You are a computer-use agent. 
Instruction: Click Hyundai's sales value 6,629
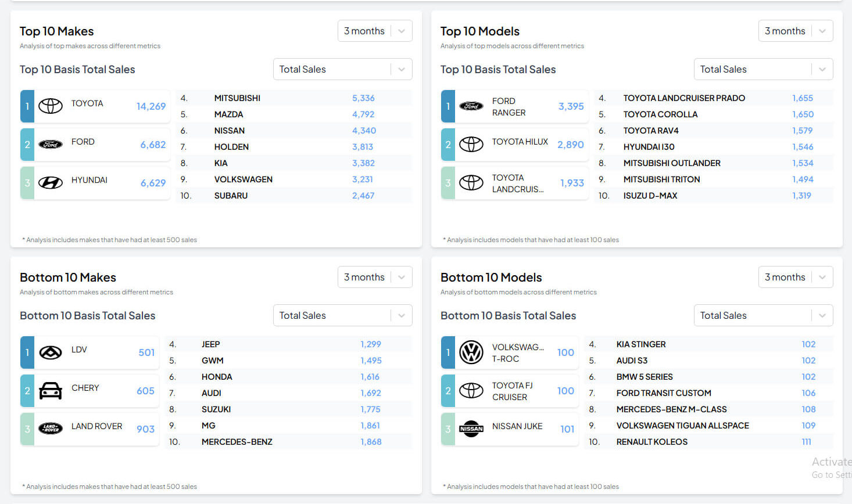(x=153, y=183)
